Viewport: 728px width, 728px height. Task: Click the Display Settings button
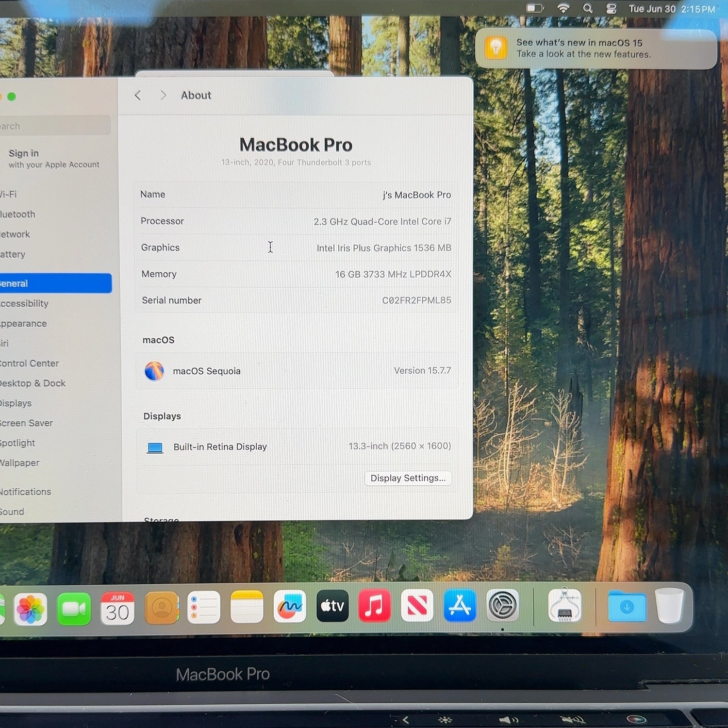(x=408, y=478)
